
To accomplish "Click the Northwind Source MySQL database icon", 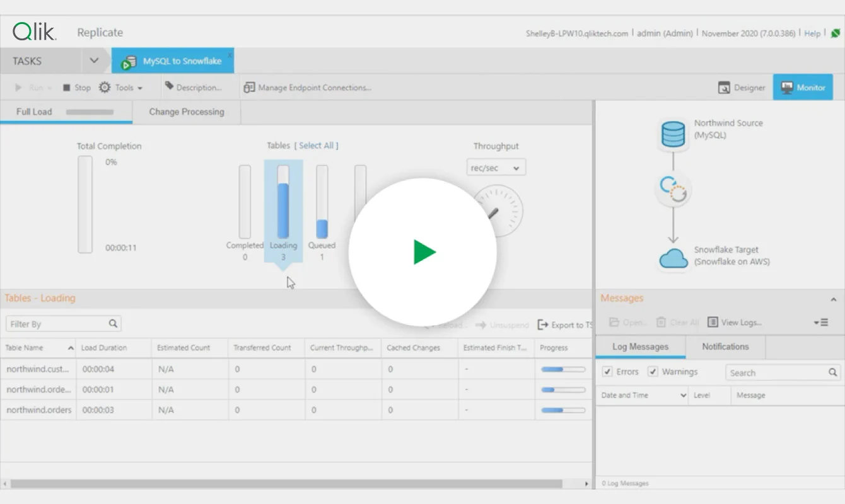I will point(673,134).
